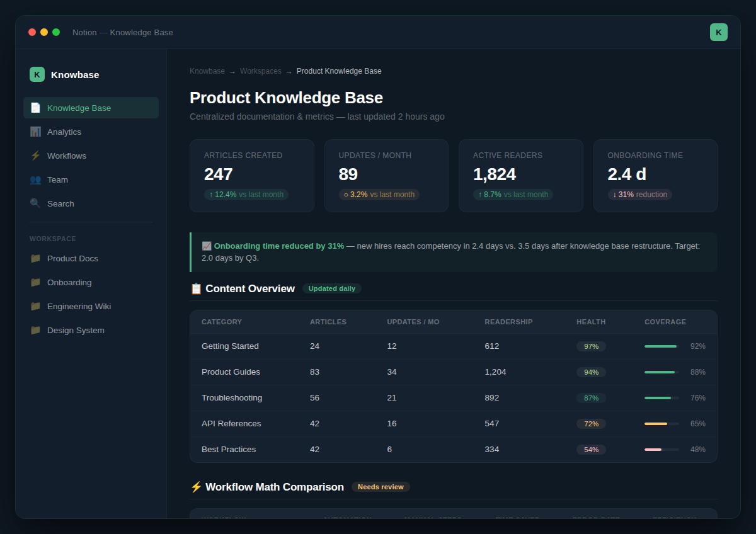Sort by the Health column header
Image resolution: width=756 pixels, height=534 pixels.
click(591, 322)
